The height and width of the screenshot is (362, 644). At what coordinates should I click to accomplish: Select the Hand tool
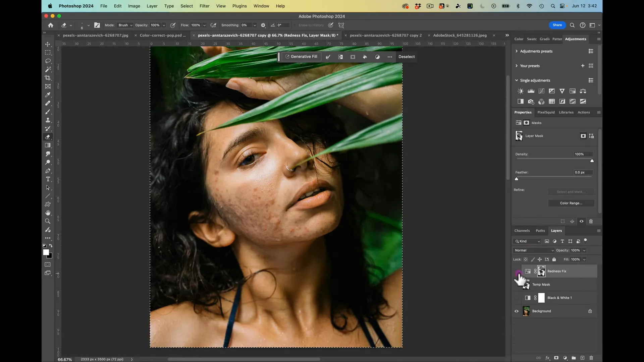click(x=48, y=213)
